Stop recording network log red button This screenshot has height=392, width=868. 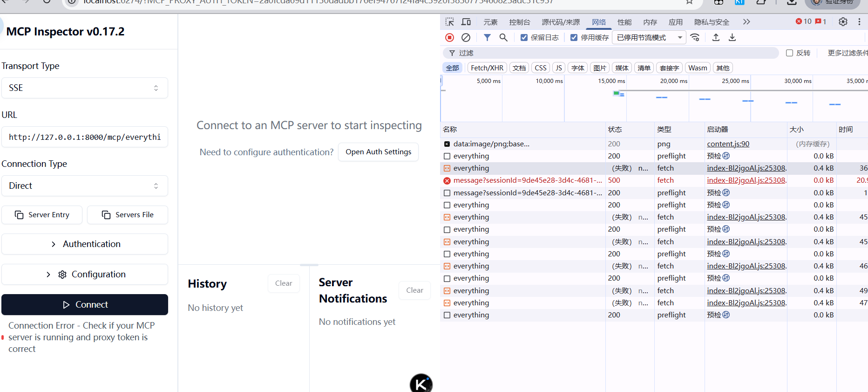[449, 37]
